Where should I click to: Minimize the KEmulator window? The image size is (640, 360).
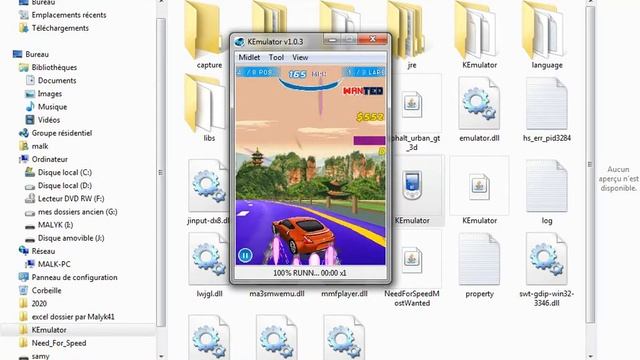pyautogui.click(x=333, y=40)
